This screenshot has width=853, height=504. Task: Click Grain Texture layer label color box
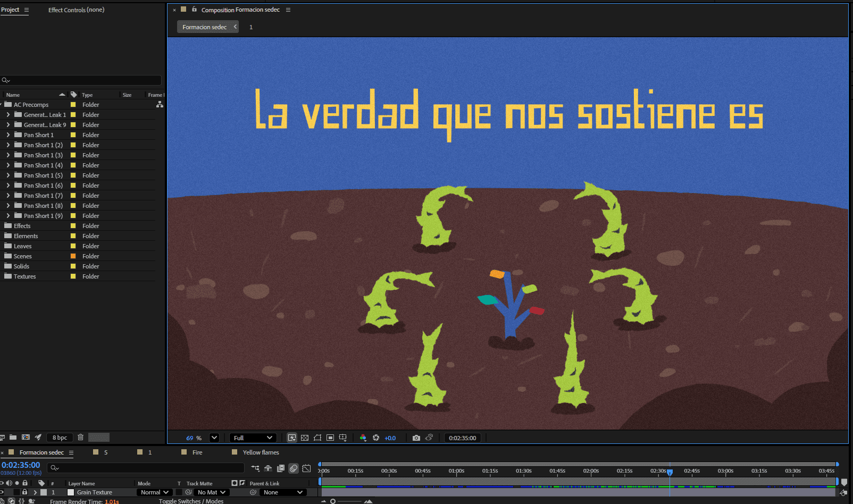point(44,492)
